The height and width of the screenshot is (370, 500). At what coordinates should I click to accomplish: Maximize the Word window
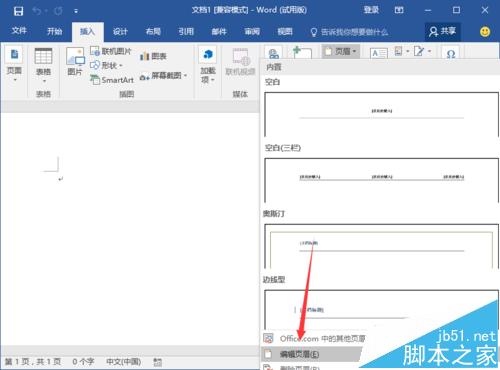tap(456, 10)
